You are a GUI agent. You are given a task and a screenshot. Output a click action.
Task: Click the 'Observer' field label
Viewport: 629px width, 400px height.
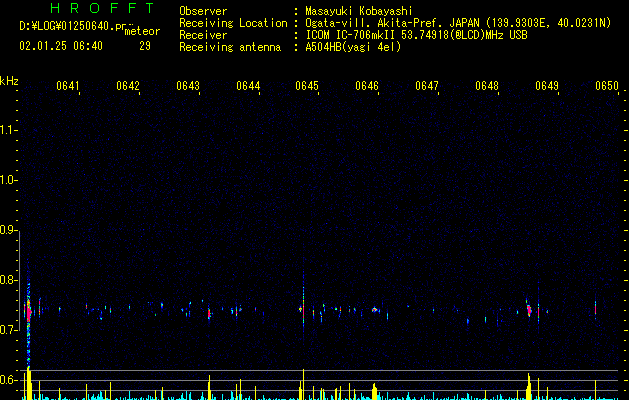203,11
